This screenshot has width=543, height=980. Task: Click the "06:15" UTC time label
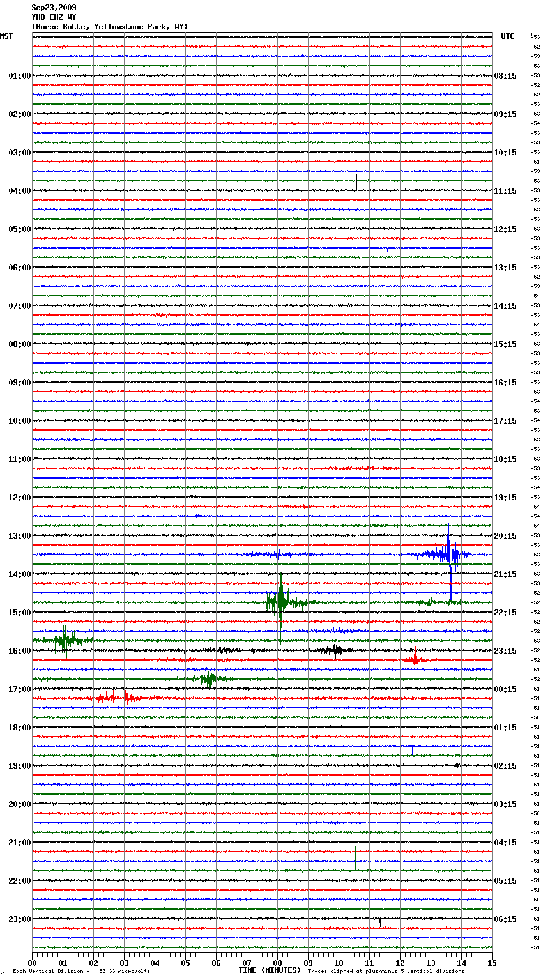(505, 919)
